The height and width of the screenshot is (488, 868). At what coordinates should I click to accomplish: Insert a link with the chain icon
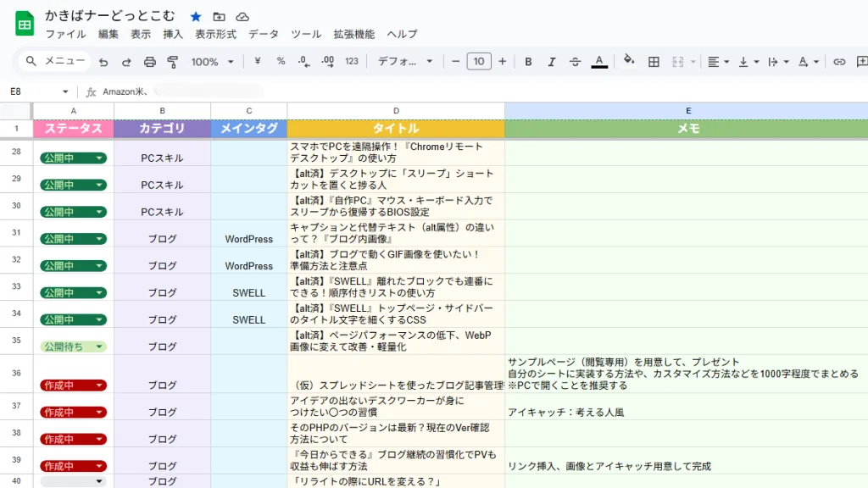click(x=838, y=61)
